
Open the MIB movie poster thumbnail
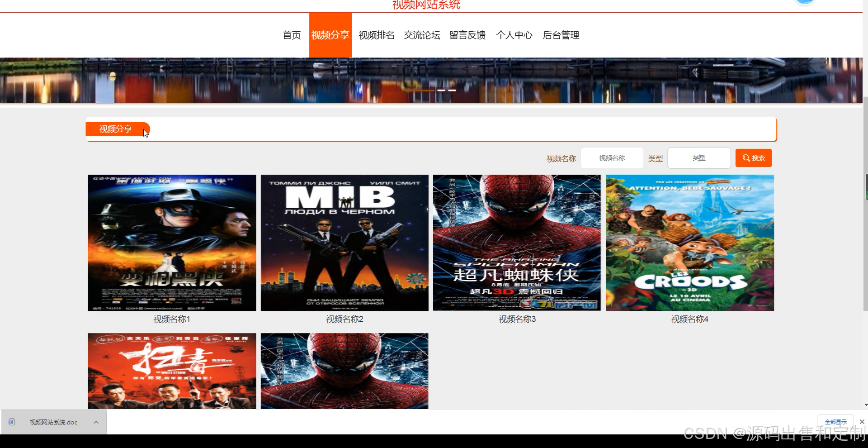[x=344, y=243]
